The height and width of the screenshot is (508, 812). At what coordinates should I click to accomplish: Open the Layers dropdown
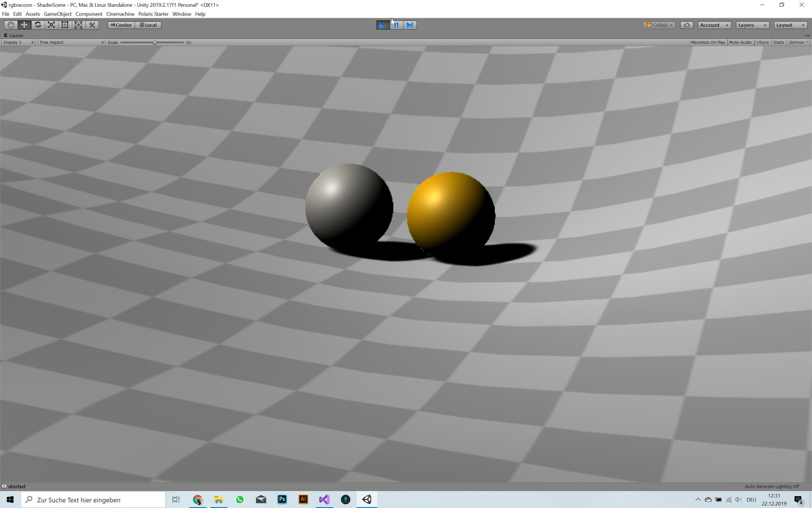tap(752, 25)
